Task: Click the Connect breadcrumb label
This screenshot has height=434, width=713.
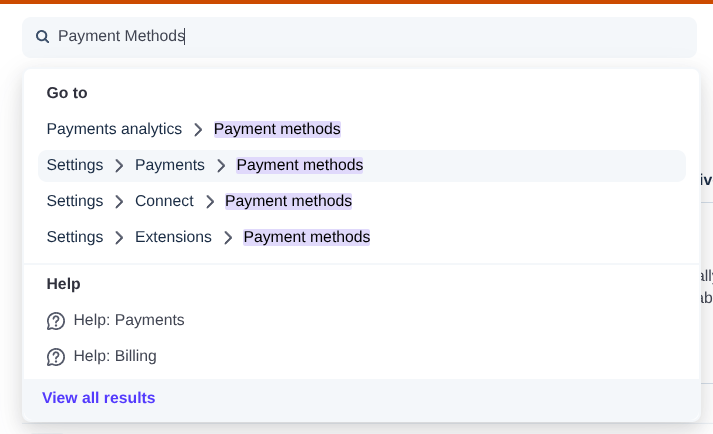Action: click(164, 201)
